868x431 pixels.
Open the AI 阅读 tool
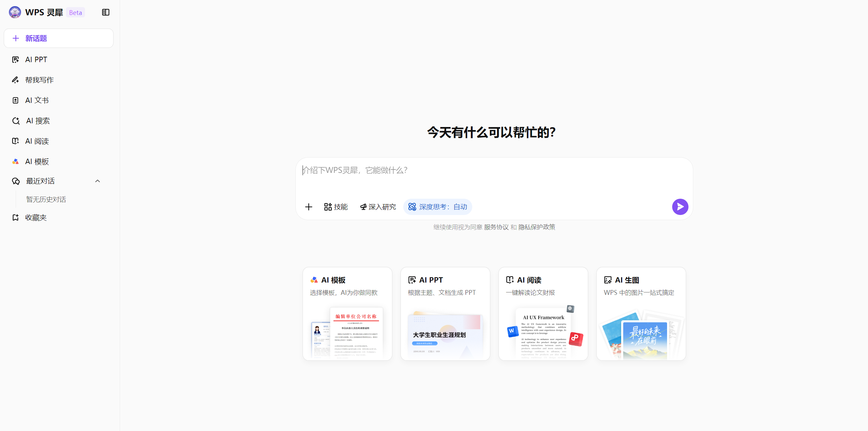pyautogui.click(x=37, y=141)
